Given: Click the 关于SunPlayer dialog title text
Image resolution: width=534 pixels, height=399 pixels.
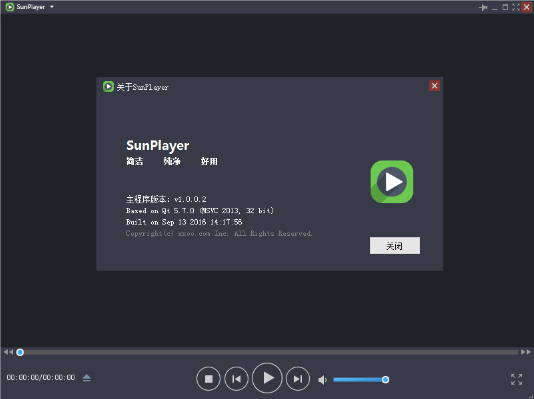Looking at the screenshot, I should tap(142, 87).
